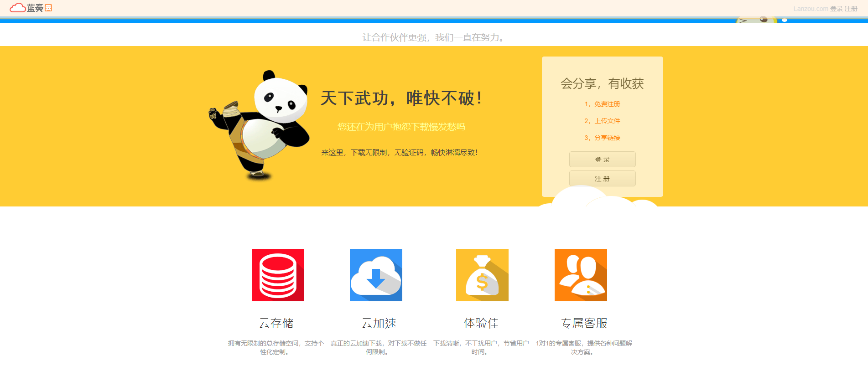Click the 蓝奏云 cloud logo

tap(31, 8)
